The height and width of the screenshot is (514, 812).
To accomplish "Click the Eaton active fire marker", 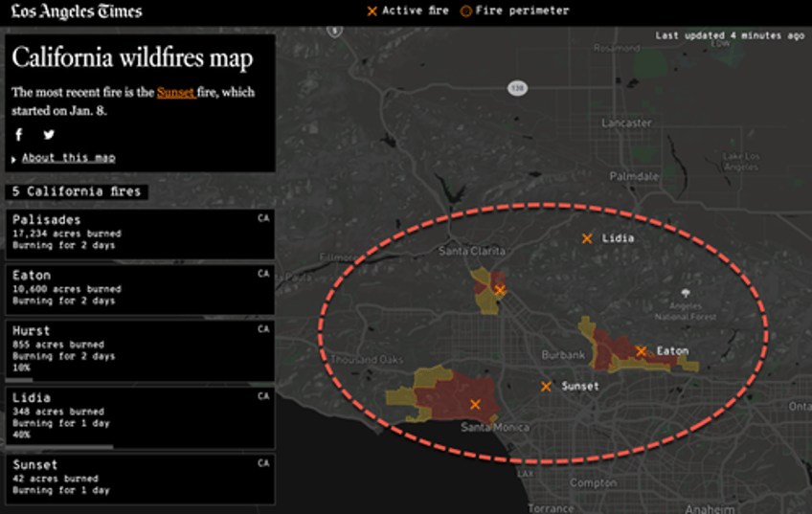I will (x=642, y=351).
